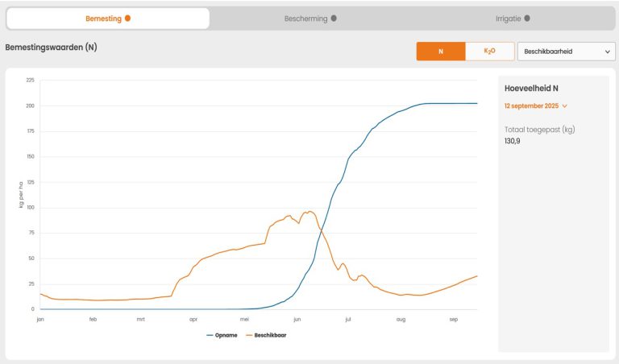619x364 pixels.
Task: Click the gray status dot beside Irrigatie
Action: pyautogui.click(x=527, y=18)
